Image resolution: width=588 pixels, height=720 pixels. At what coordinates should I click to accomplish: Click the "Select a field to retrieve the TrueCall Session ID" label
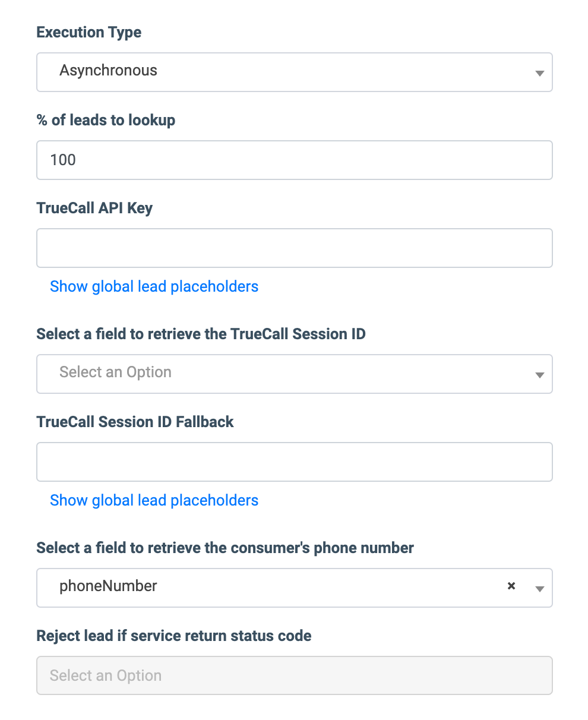[201, 334]
